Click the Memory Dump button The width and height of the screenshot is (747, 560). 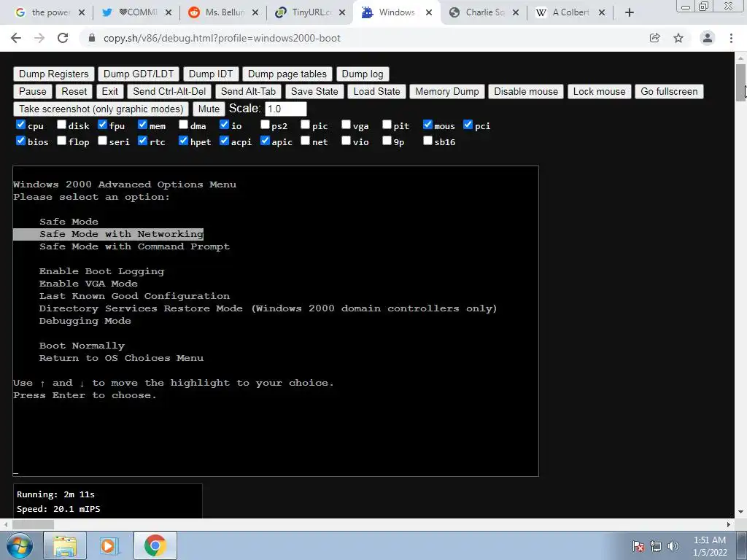tap(447, 91)
